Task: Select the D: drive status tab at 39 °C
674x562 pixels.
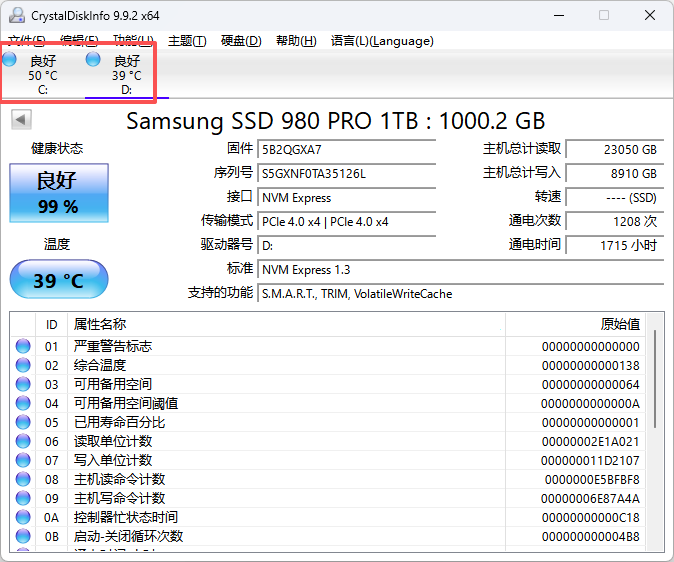Action: click(127, 74)
